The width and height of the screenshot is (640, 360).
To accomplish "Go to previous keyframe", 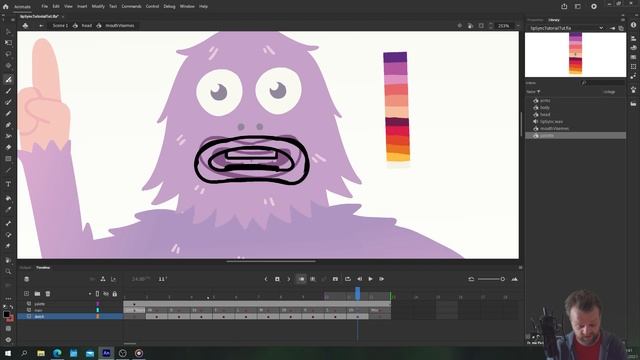I will pyautogui.click(x=266, y=279).
